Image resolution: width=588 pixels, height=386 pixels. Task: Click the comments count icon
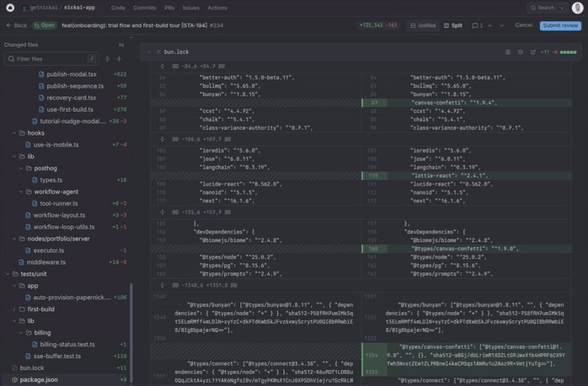[x=478, y=25]
